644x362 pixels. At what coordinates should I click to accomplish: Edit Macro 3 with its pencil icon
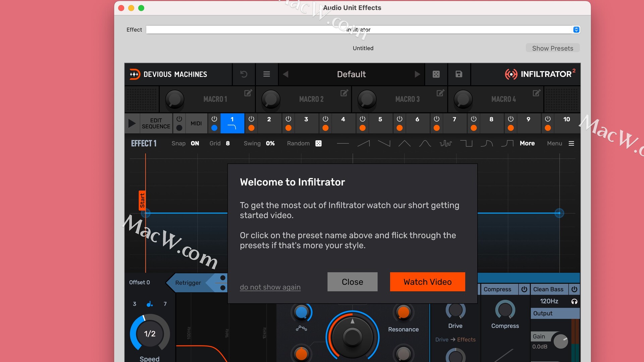440,93
